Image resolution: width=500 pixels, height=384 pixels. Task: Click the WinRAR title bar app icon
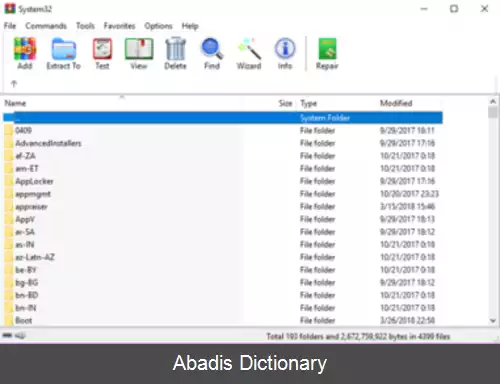point(10,8)
